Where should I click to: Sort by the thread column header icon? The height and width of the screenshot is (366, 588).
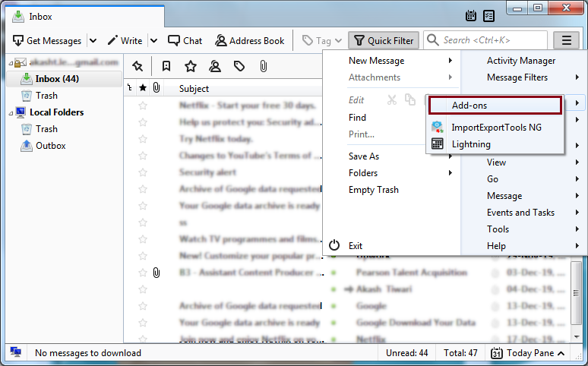130,88
